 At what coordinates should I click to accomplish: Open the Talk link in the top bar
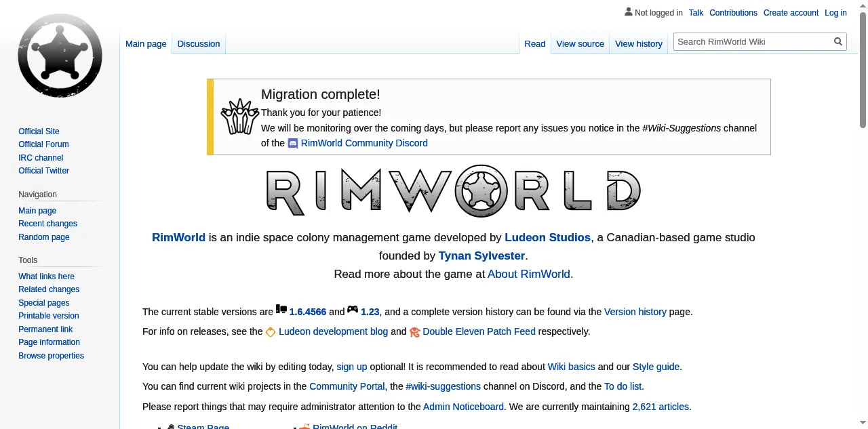696,12
